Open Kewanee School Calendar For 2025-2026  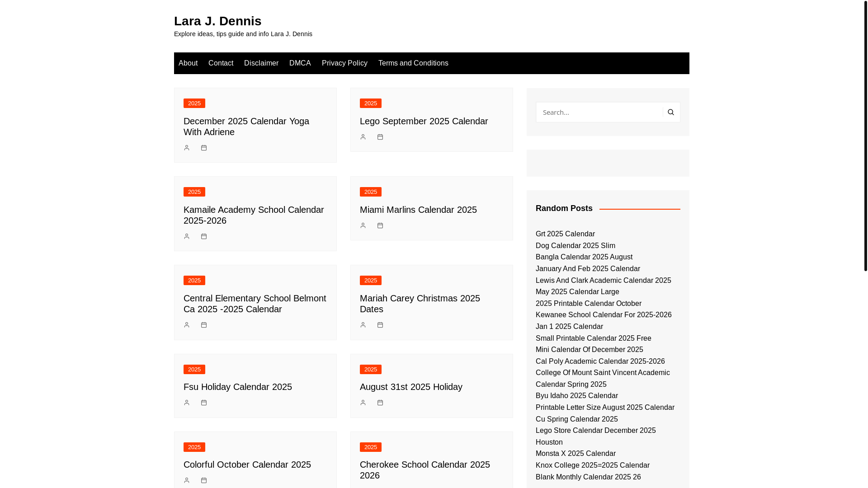604,315
